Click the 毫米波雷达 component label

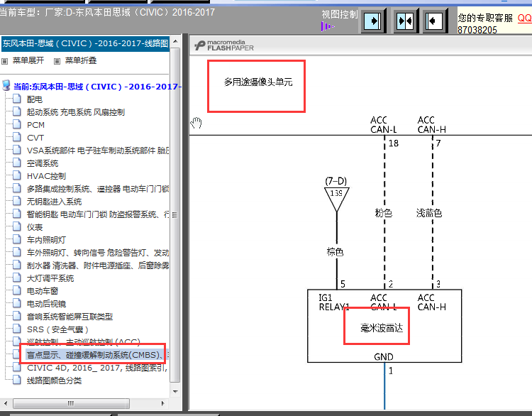pos(382,328)
